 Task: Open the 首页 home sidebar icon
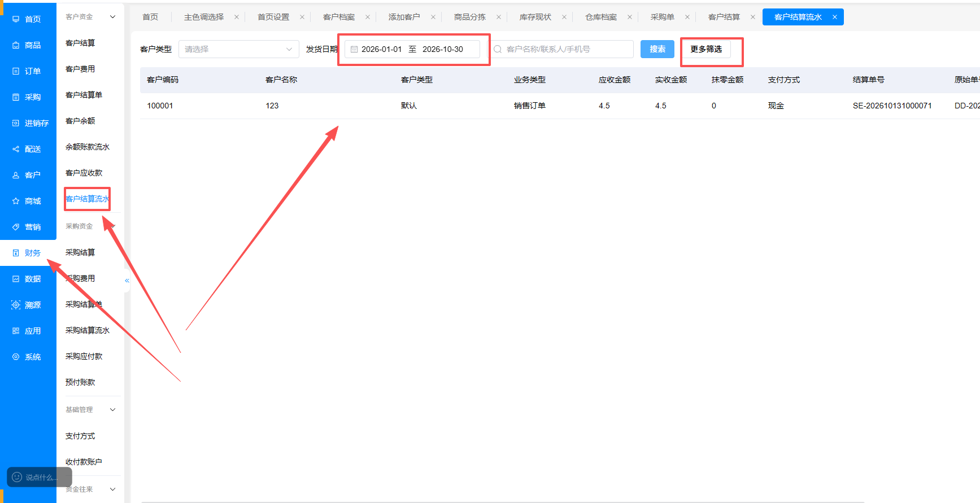pos(16,19)
